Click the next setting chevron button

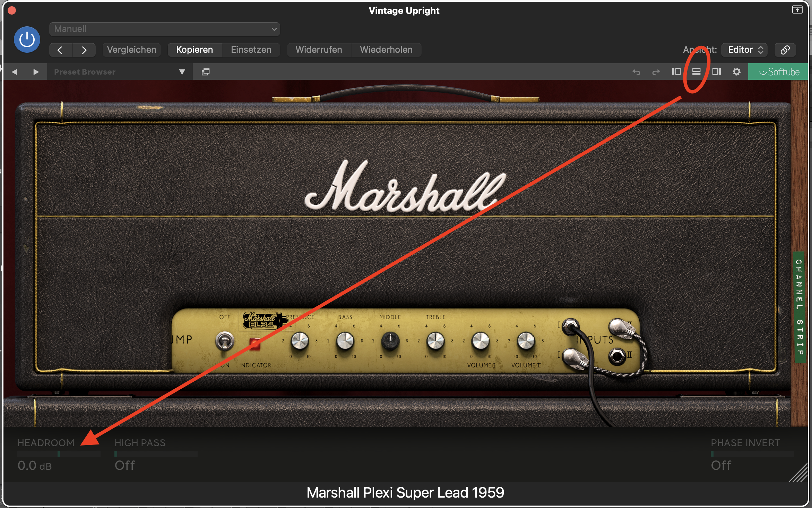tap(84, 50)
